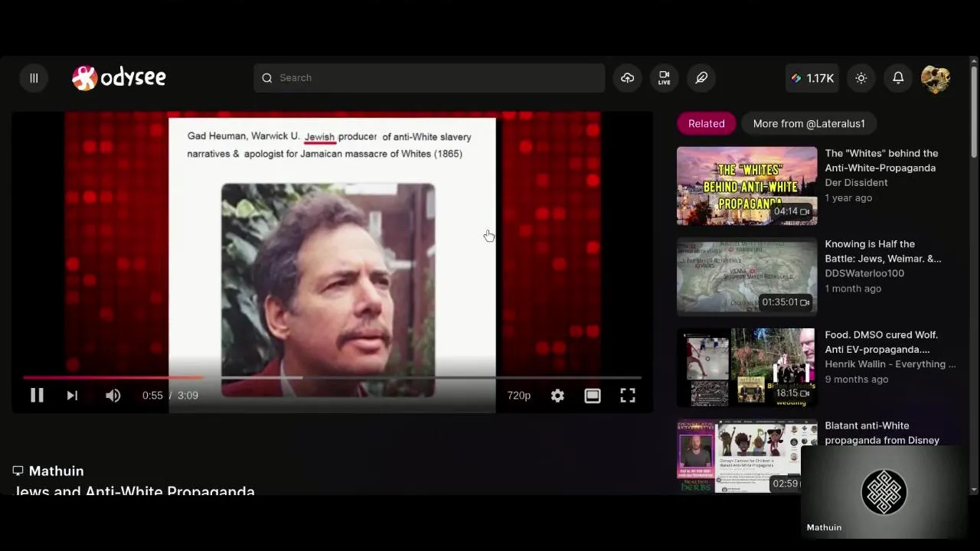The width and height of the screenshot is (980, 551).
Task: Go to the Odysee home logo
Action: coord(119,77)
